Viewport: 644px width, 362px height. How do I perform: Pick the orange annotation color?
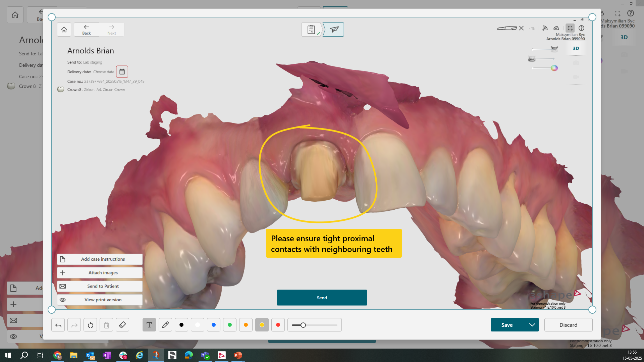coord(246,325)
